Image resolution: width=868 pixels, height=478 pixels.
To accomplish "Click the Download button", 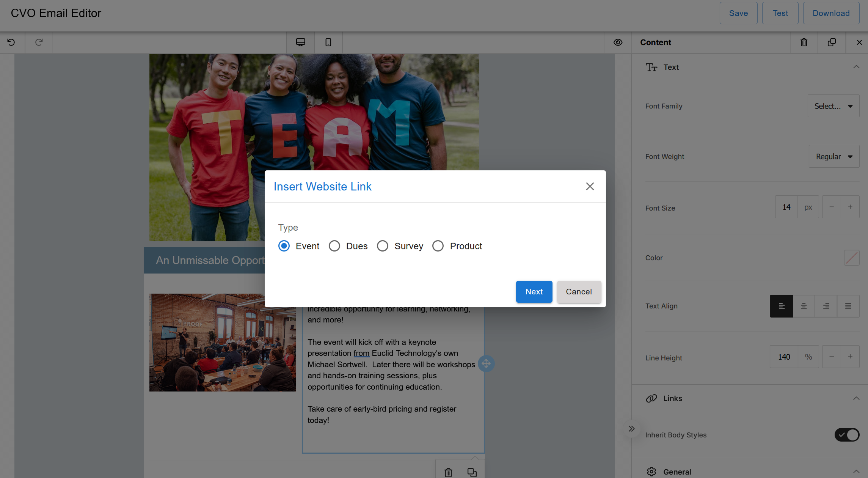I will (831, 13).
